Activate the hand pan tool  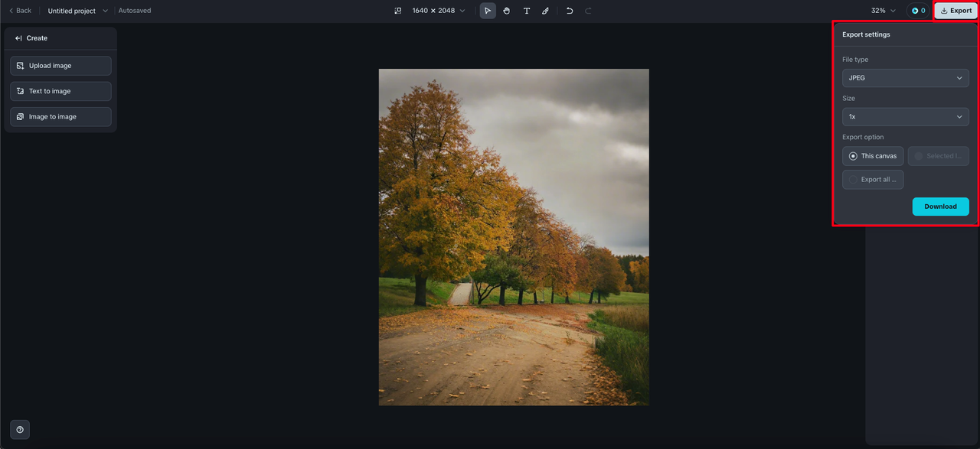coord(507,11)
